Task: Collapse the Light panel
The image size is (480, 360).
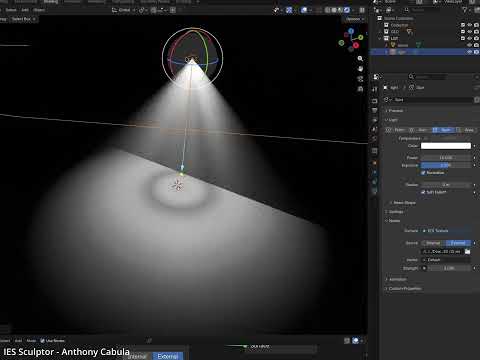Action: tap(391, 120)
